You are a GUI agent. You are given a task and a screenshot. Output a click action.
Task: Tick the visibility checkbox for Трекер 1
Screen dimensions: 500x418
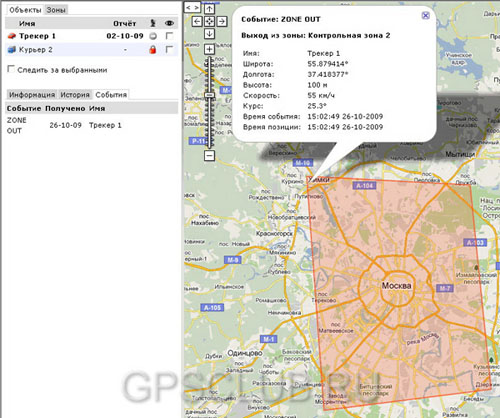coord(169,36)
